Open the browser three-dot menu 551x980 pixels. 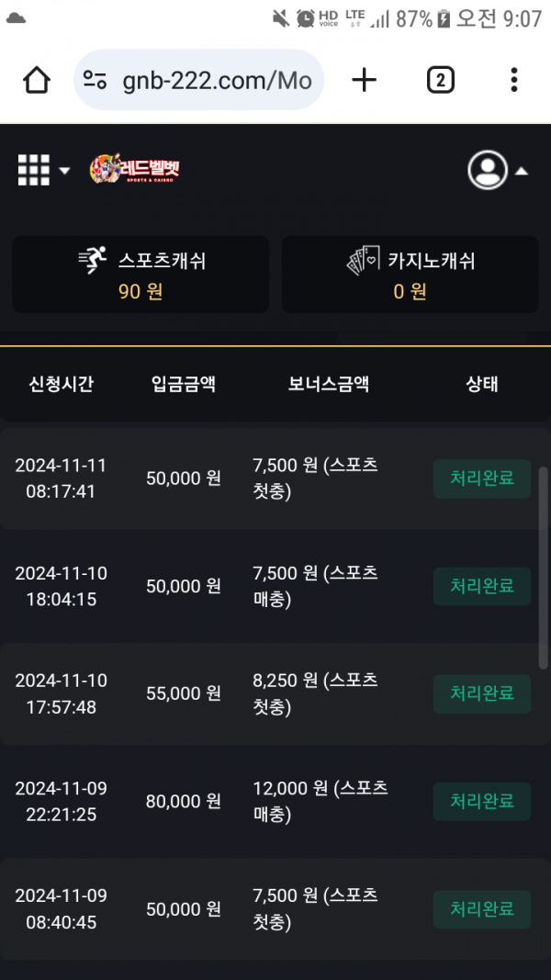[514, 81]
